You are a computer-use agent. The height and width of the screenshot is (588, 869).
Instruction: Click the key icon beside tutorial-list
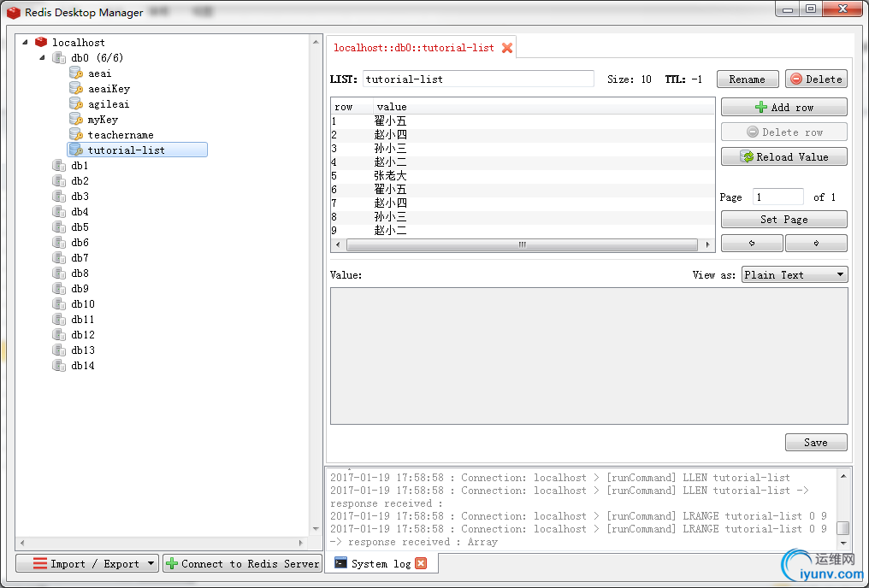tap(76, 150)
